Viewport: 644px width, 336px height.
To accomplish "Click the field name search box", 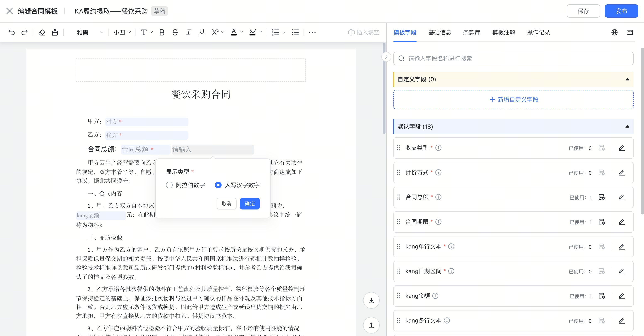I will (513, 58).
